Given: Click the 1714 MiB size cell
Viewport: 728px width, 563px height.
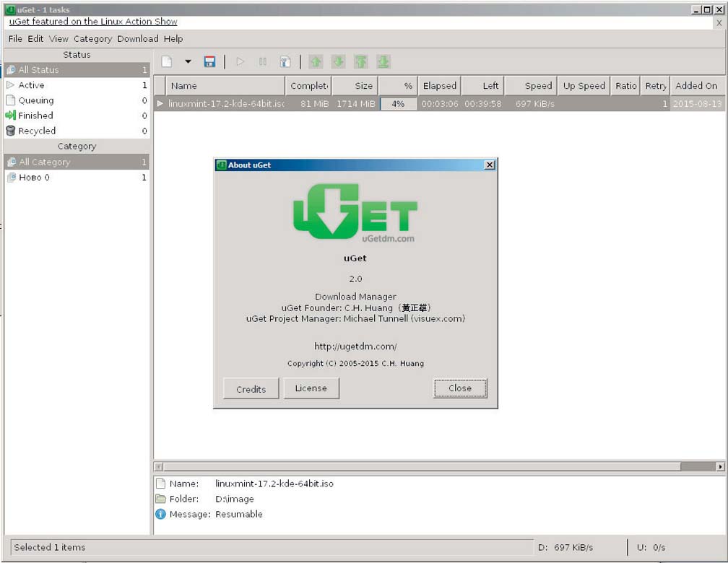Looking at the screenshot, I should [355, 104].
